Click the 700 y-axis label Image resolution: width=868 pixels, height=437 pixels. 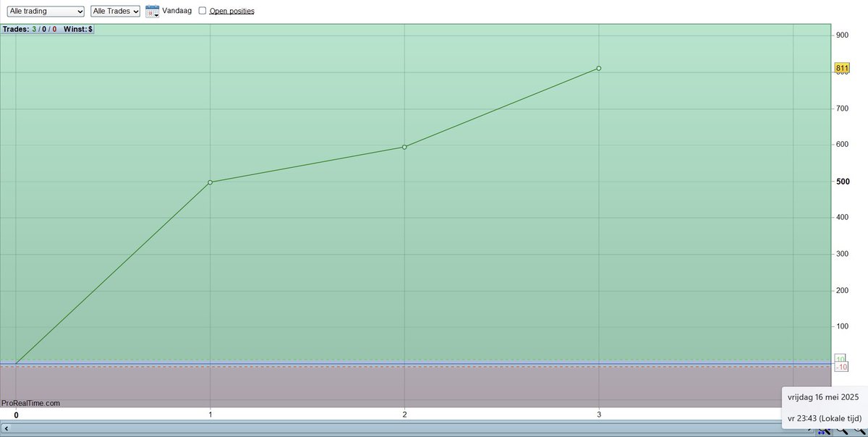842,108
